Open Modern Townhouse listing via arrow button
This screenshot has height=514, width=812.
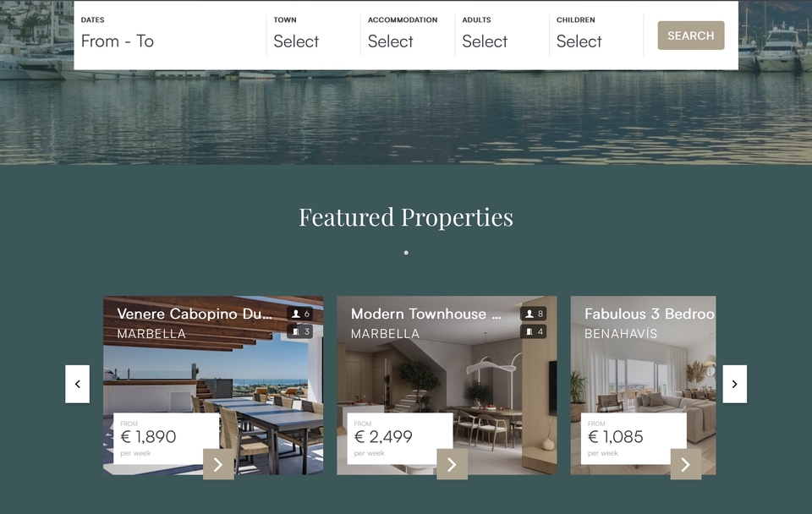pyautogui.click(x=452, y=464)
